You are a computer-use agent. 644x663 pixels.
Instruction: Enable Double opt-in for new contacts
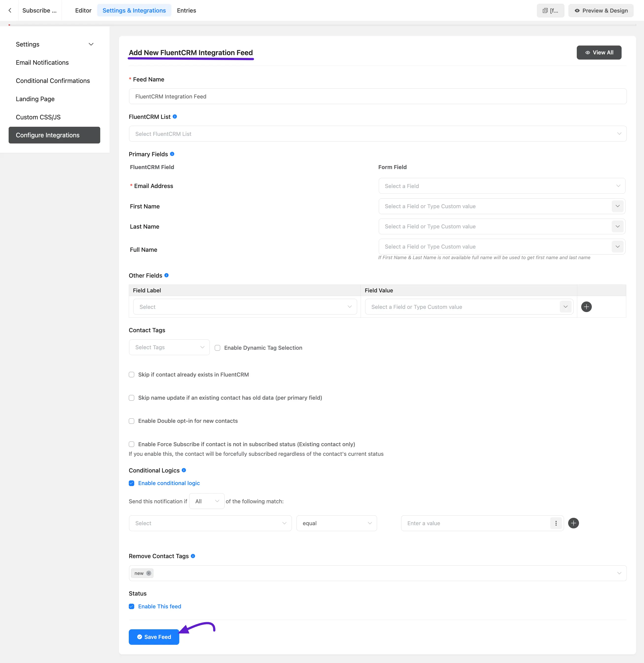tap(132, 421)
